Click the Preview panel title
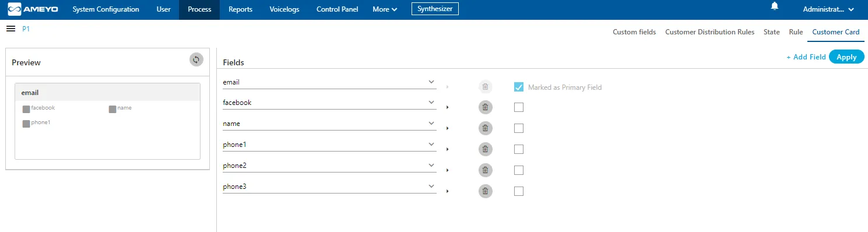This screenshot has width=868, height=232. pyautogui.click(x=26, y=62)
